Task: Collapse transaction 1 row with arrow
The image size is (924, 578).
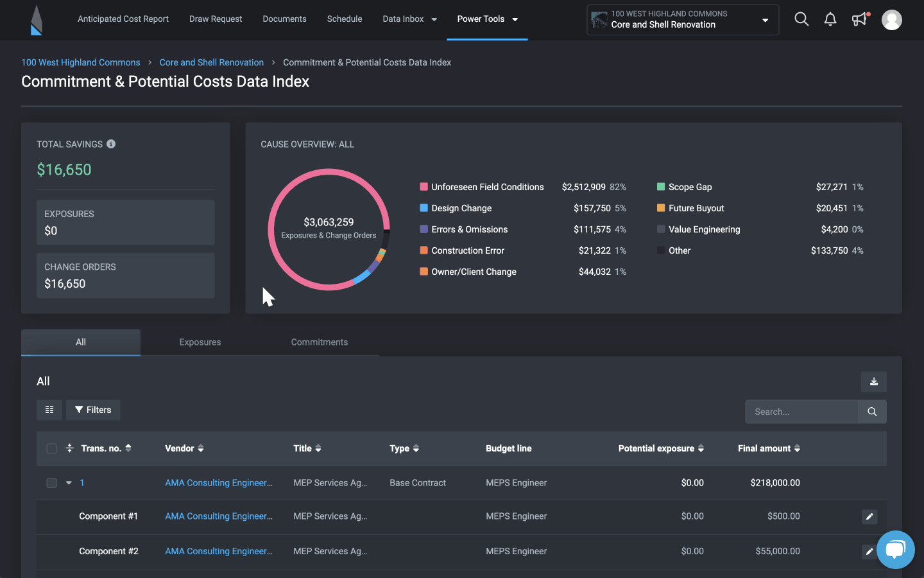Action: pyautogui.click(x=69, y=483)
